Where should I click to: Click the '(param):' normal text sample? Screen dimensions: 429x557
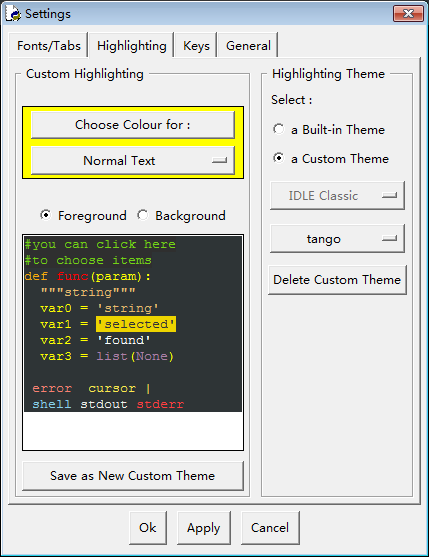click(x=120, y=276)
